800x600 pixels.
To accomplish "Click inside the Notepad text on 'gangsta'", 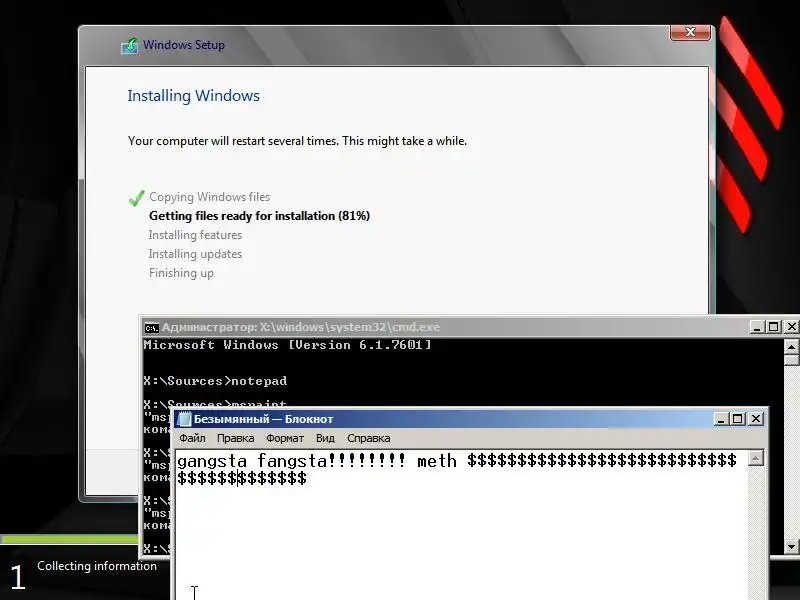I will (212, 461).
